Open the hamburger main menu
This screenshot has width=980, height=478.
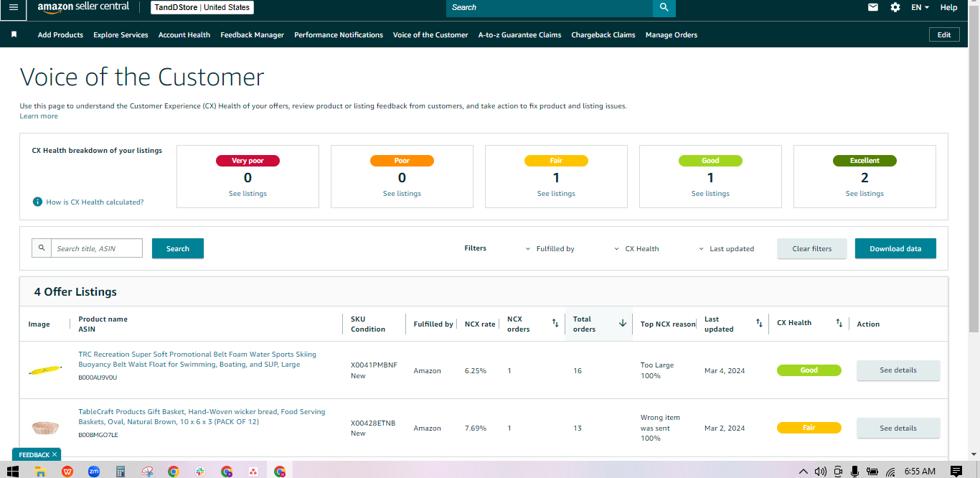pyautogui.click(x=14, y=7)
